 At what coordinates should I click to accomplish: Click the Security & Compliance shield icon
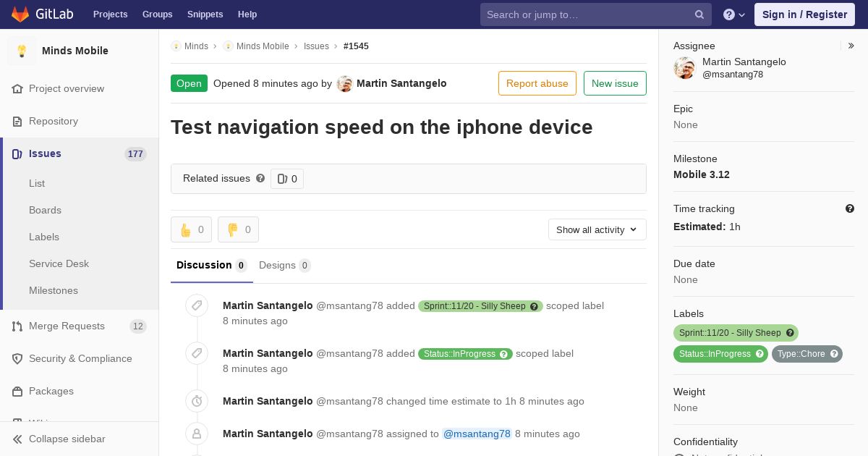point(17,358)
